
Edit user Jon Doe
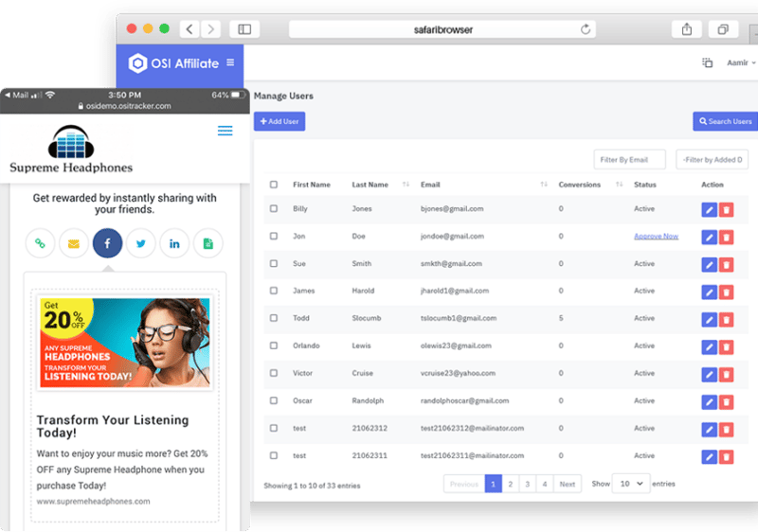709,238
